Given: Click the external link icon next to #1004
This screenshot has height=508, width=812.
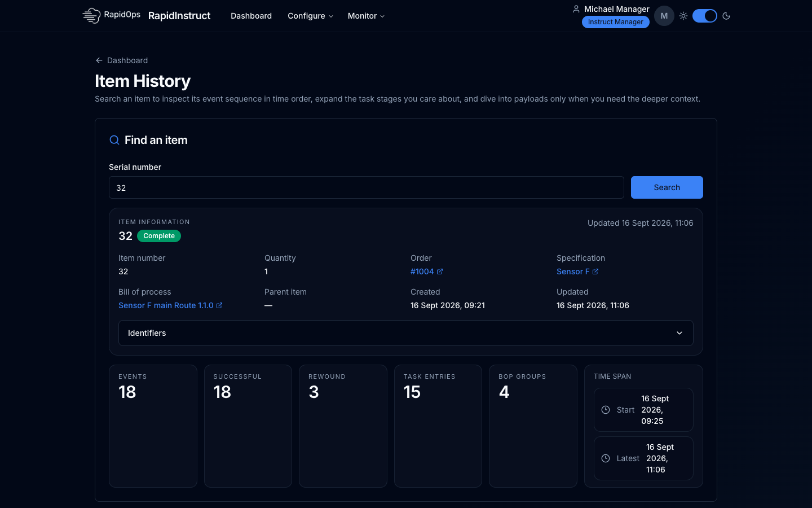Looking at the screenshot, I should [440, 271].
